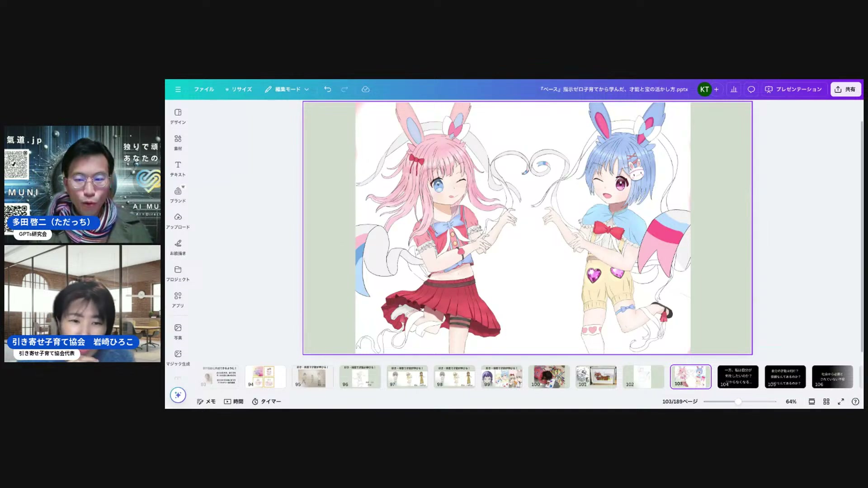Switch to grid view
The width and height of the screenshot is (868, 488).
pyautogui.click(x=826, y=402)
